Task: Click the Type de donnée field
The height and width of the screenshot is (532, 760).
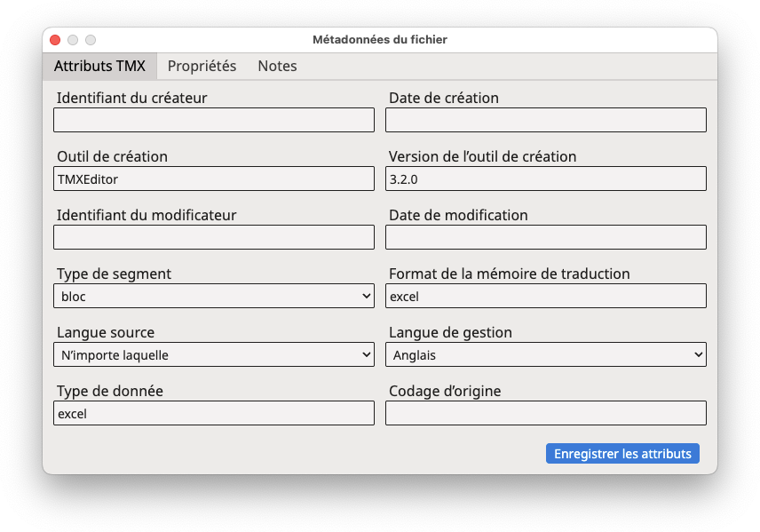Action: click(x=214, y=413)
